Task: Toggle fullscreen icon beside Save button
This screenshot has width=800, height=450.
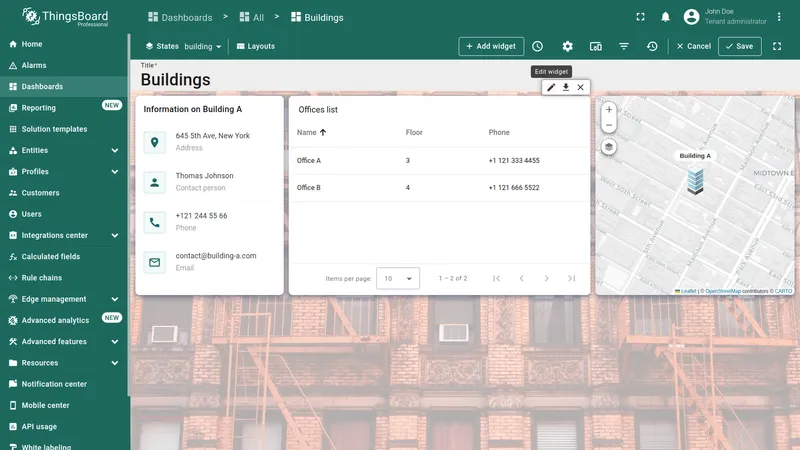Action: pos(777,46)
